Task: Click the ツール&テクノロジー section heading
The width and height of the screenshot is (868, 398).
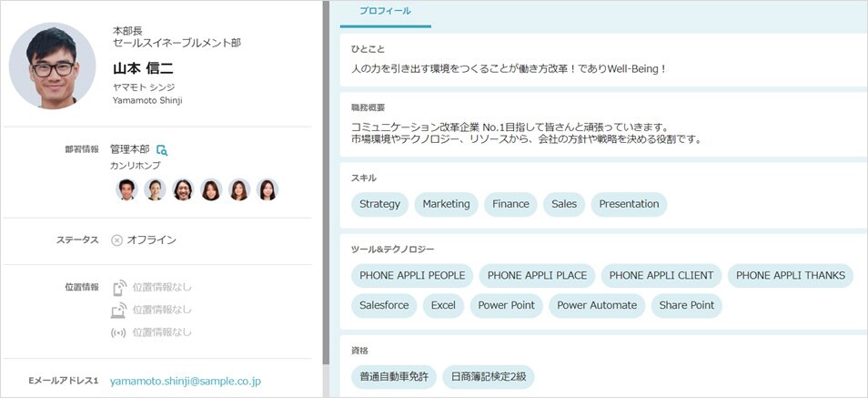Action: tap(393, 250)
